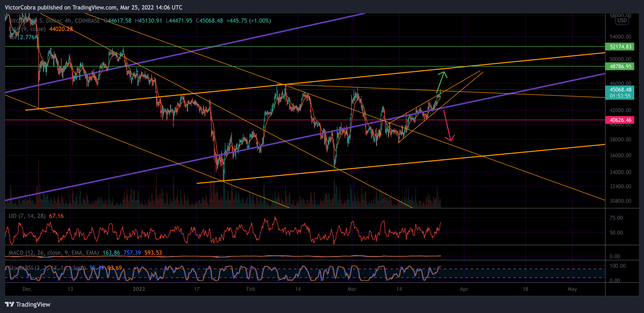Click the 'Mar' label on time axis
The width and height of the screenshot is (644, 313).
[x=352, y=289]
